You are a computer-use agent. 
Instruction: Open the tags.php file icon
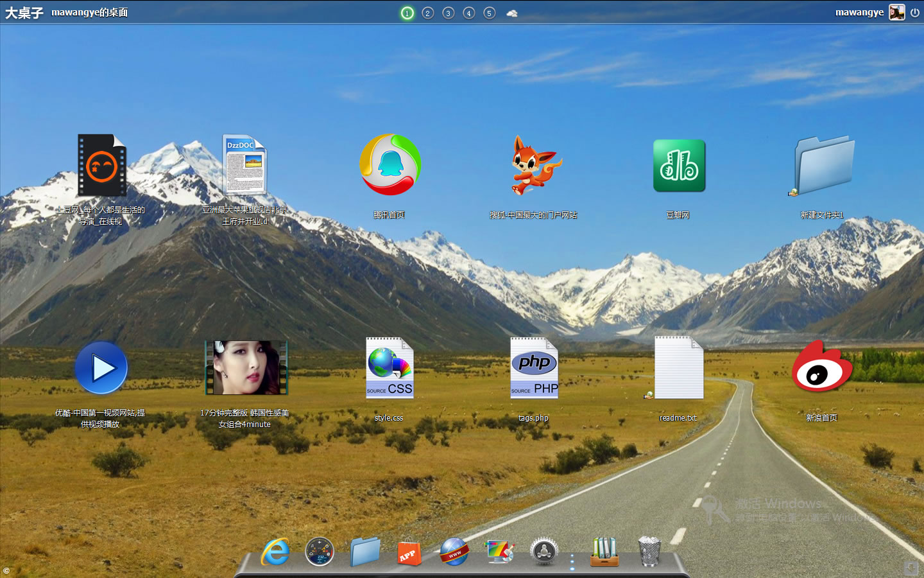[534, 368]
